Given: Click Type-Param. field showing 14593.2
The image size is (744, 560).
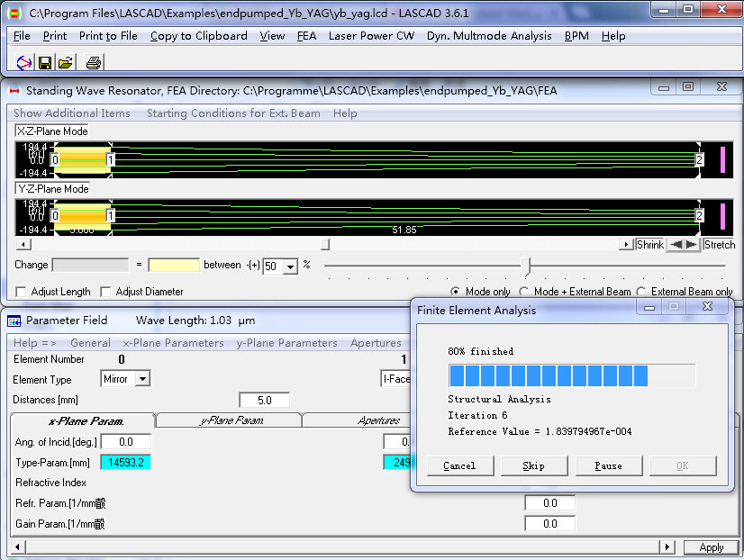Looking at the screenshot, I should pyautogui.click(x=126, y=463).
